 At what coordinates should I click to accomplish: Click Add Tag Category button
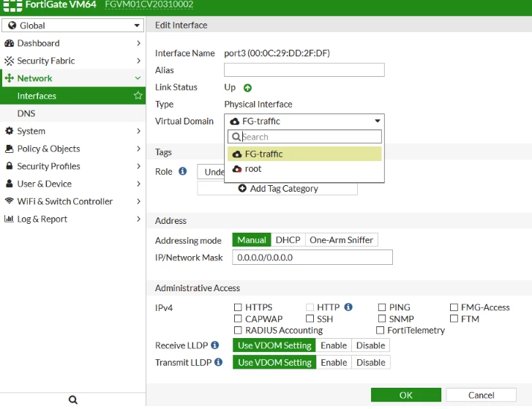click(x=277, y=188)
